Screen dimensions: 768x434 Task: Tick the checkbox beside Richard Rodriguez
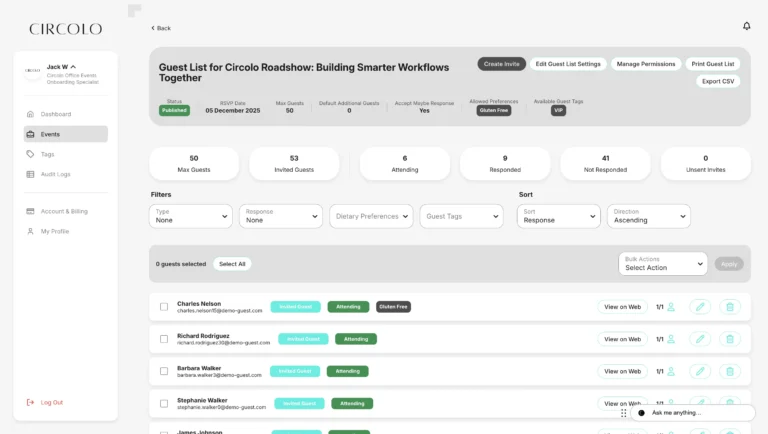[x=164, y=339]
